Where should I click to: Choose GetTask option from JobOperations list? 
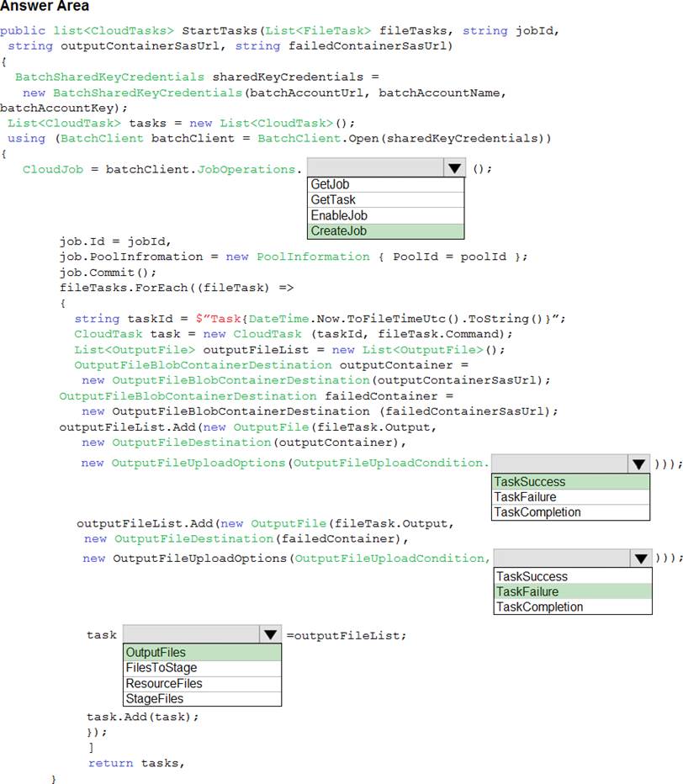point(385,200)
